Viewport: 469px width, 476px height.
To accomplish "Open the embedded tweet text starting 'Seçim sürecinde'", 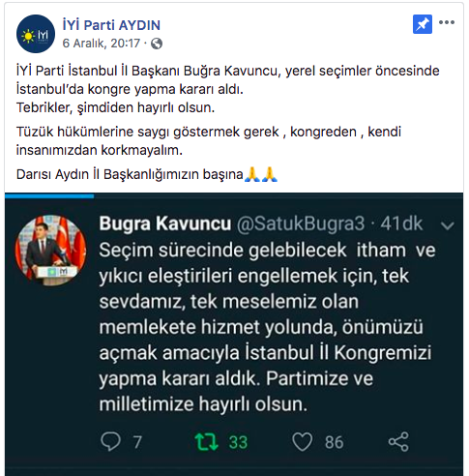I will tap(267, 327).
